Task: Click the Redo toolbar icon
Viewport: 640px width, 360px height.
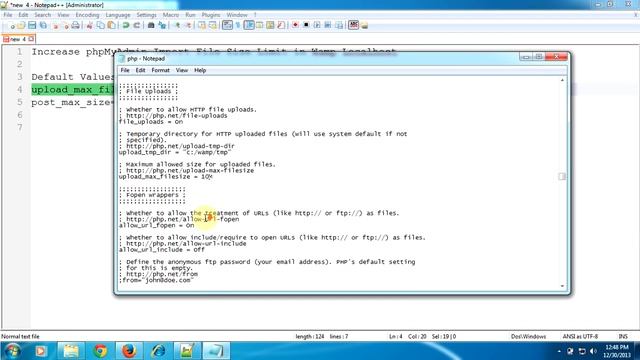Action: (137, 25)
